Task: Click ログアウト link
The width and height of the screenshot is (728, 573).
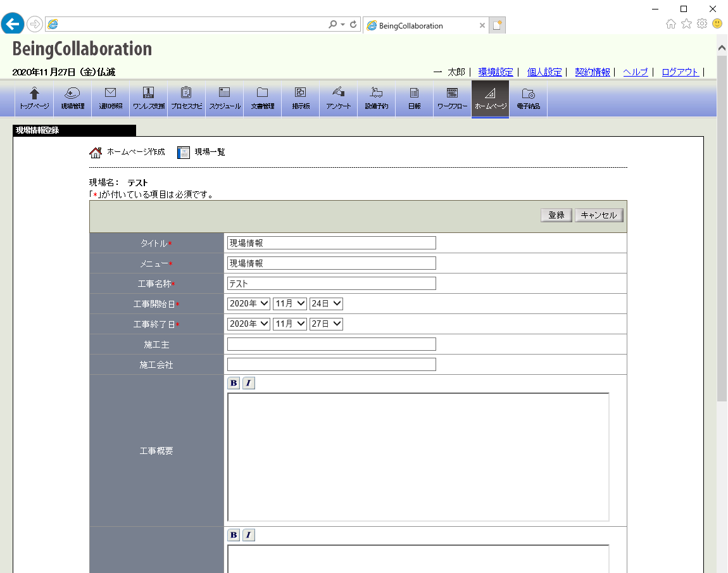Action: click(x=680, y=72)
